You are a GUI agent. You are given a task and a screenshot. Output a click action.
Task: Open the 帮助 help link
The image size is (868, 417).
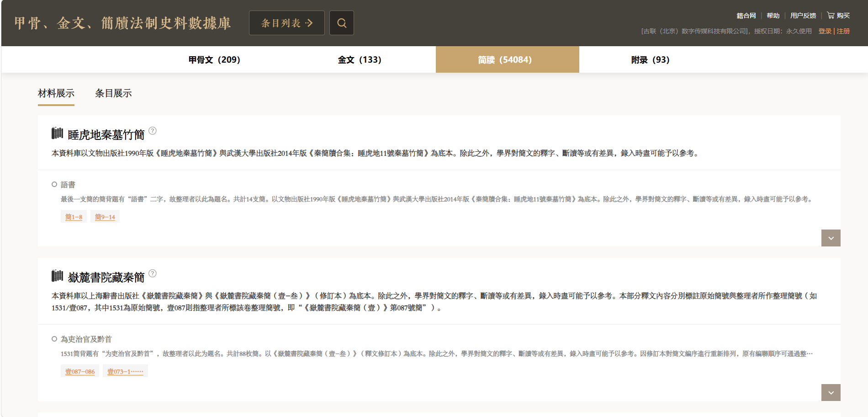point(773,16)
